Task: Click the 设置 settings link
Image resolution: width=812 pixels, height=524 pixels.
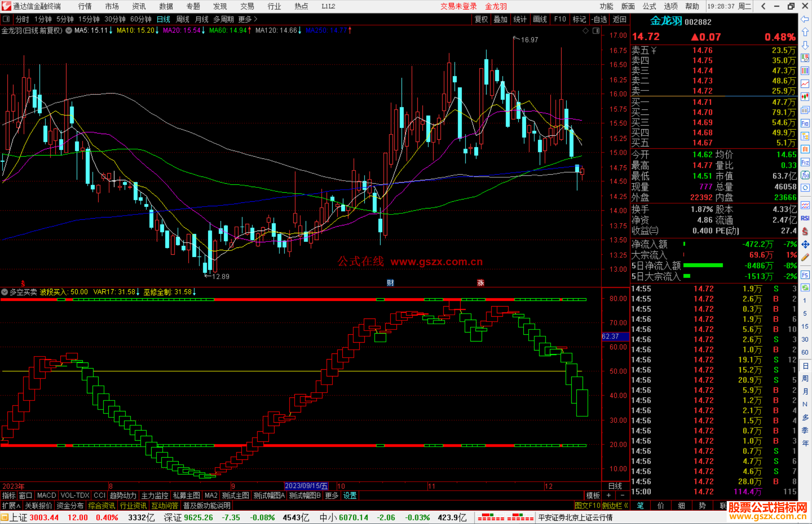Action: [x=350, y=495]
